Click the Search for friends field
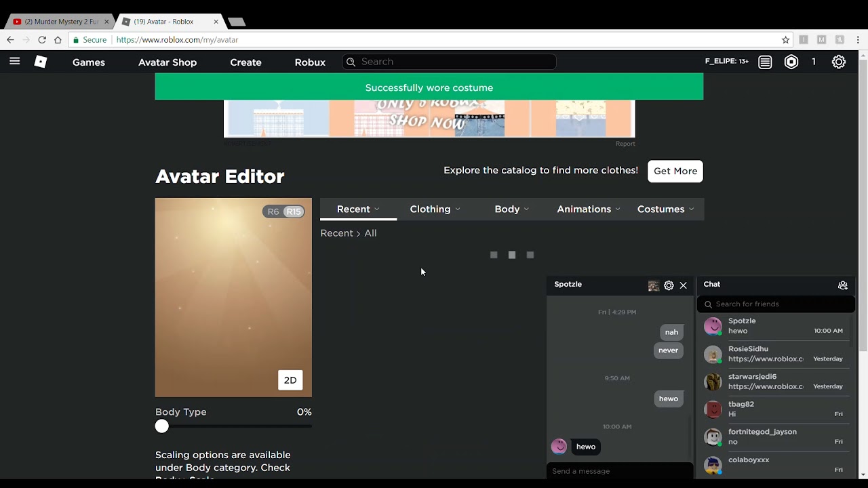The height and width of the screenshot is (488, 868). point(776,304)
